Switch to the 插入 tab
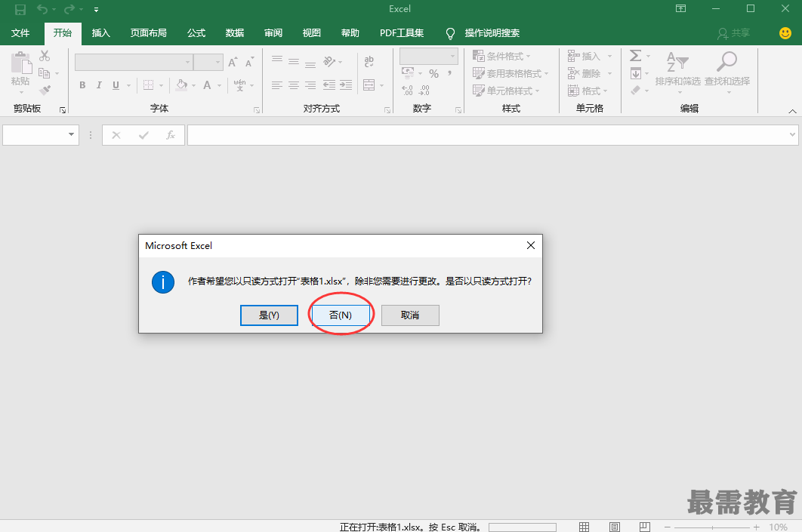The width and height of the screenshot is (802, 532). (x=100, y=33)
